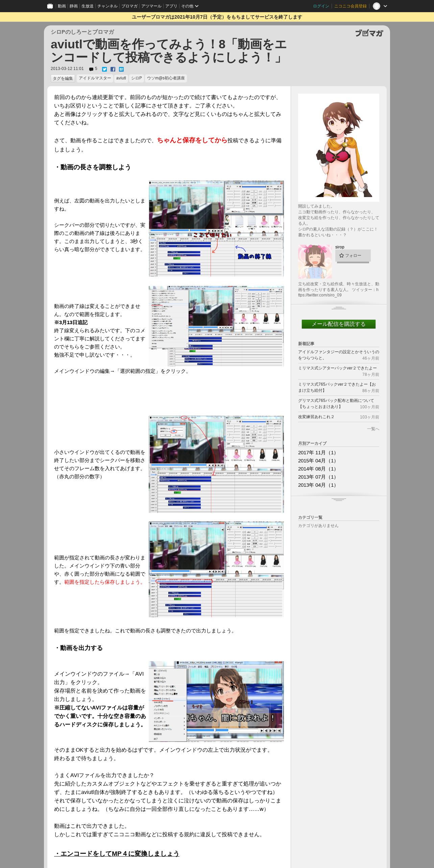Open 2014年 08月 archive
The width and height of the screenshot is (434, 868).
click(317, 469)
